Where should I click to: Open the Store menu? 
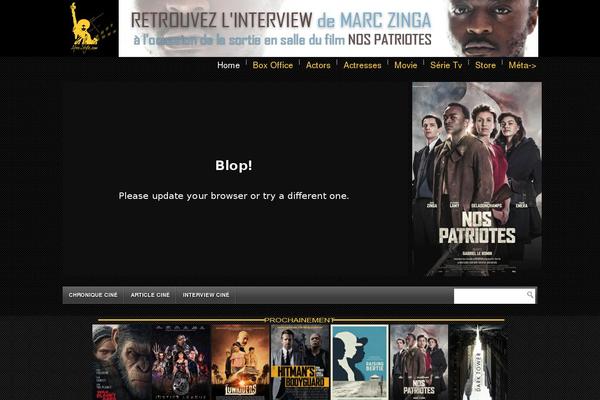pos(485,65)
